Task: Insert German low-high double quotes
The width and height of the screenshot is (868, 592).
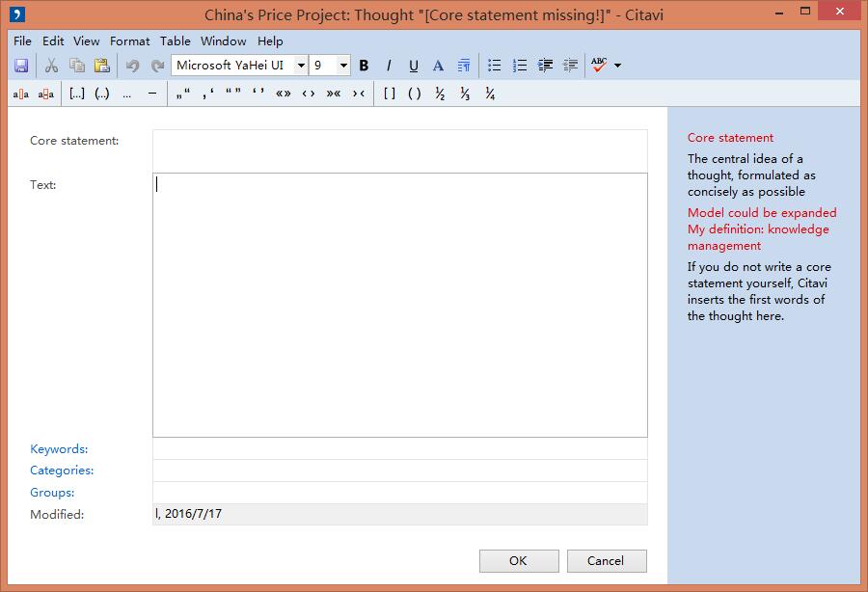Action: coord(182,94)
